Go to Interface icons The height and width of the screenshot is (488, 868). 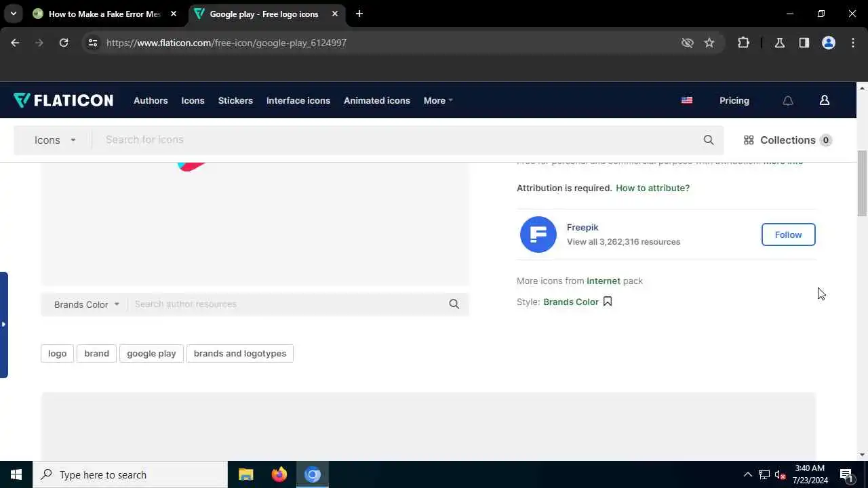click(298, 100)
